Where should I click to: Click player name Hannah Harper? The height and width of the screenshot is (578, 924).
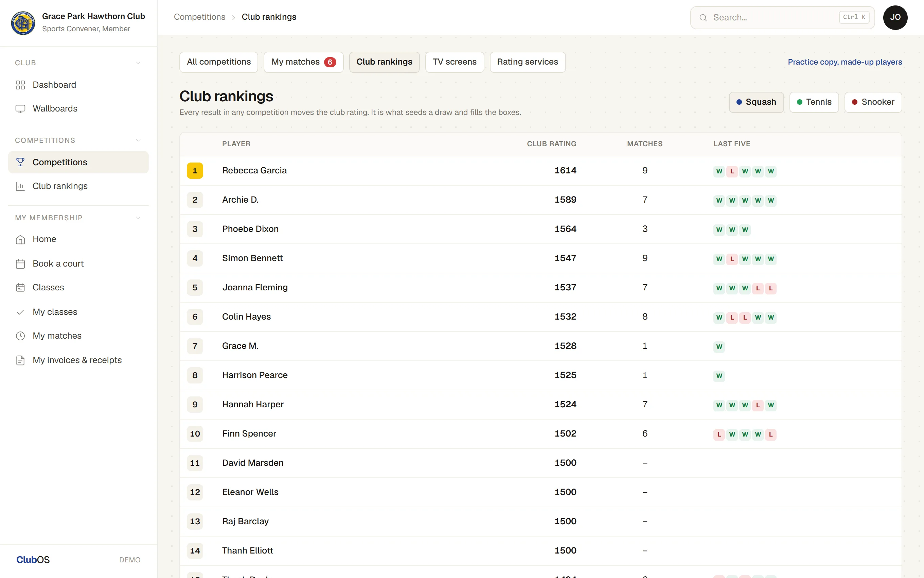pos(253,405)
